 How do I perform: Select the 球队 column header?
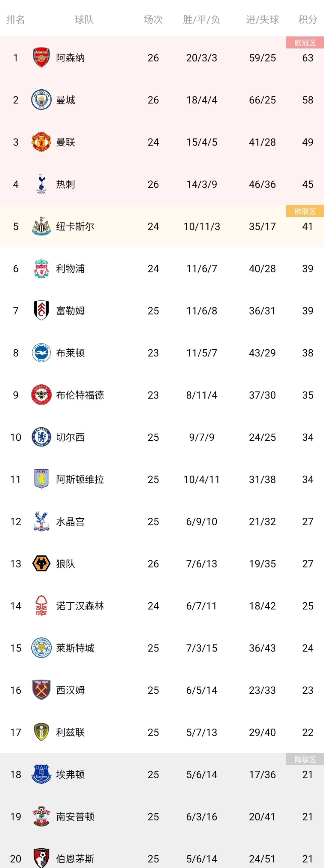click(x=84, y=19)
